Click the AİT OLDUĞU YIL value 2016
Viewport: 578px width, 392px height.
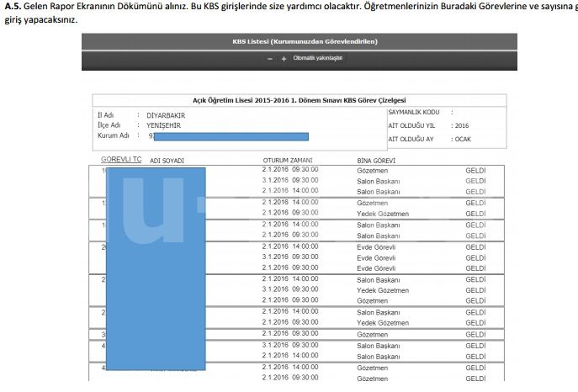tap(462, 125)
